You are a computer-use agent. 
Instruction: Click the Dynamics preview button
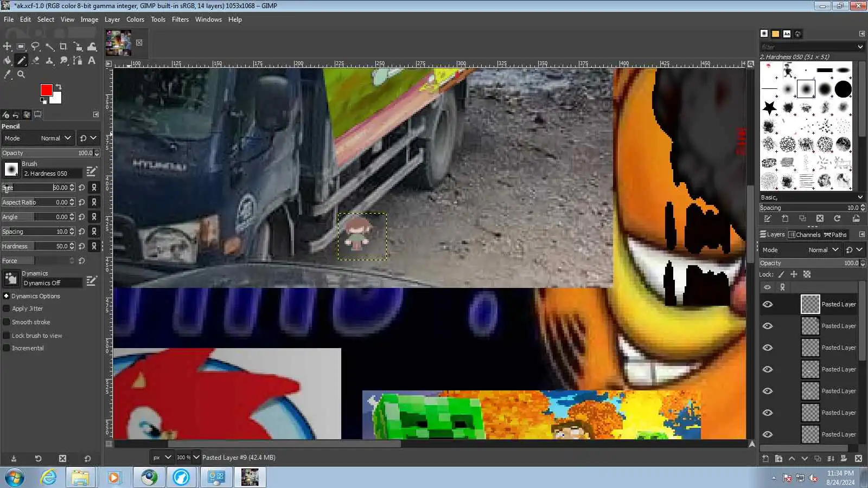(x=11, y=279)
